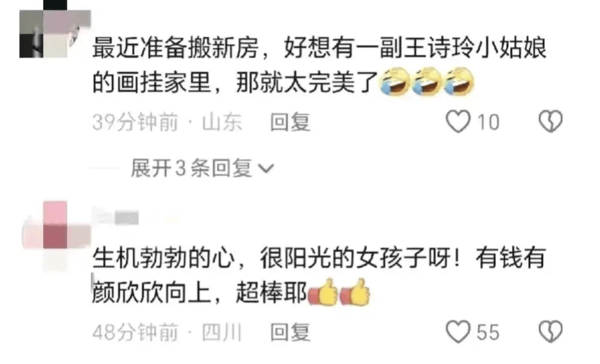Reply to the 48分钟前 comment
This screenshot has width=600, height=364.
(x=290, y=333)
